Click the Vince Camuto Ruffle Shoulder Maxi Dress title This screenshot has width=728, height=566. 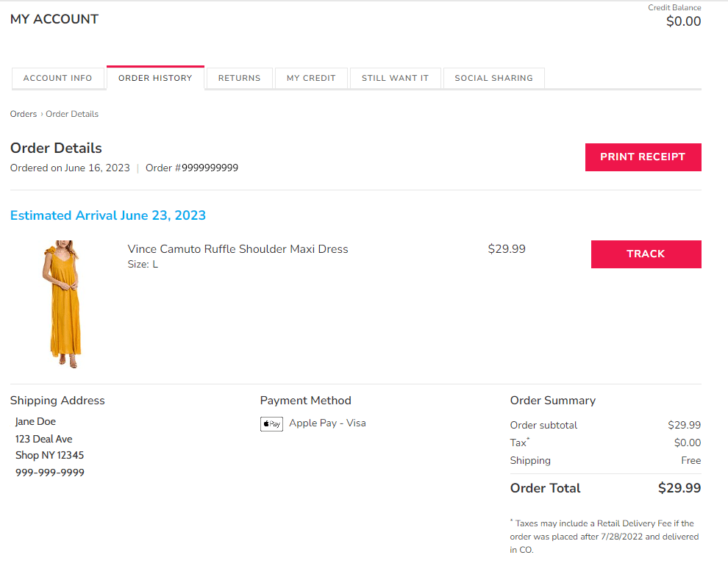(x=238, y=248)
